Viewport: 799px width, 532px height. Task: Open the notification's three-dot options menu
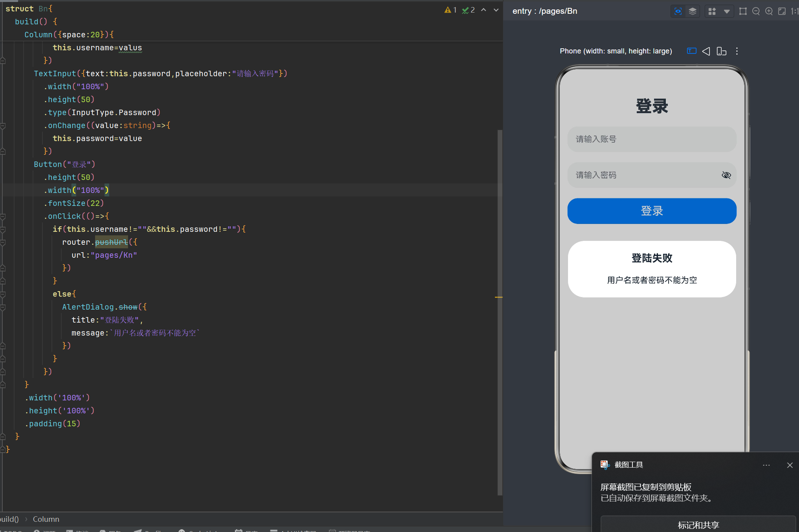tap(766, 465)
